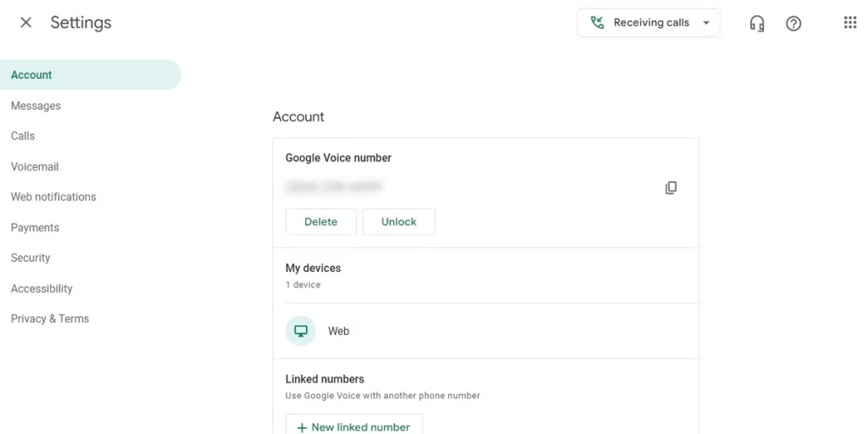The height and width of the screenshot is (434, 868).
Task: Select the Account settings tab
Action: pyautogui.click(x=31, y=75)
